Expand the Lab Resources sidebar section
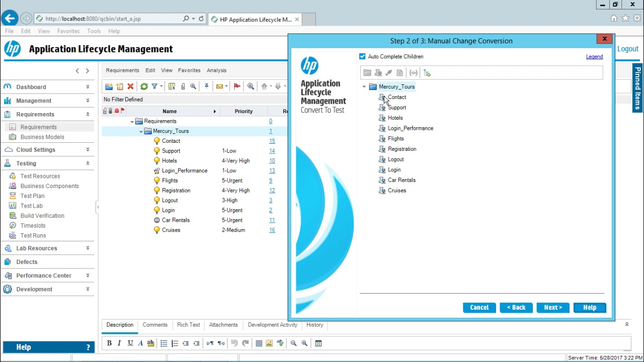 (88, 248)
